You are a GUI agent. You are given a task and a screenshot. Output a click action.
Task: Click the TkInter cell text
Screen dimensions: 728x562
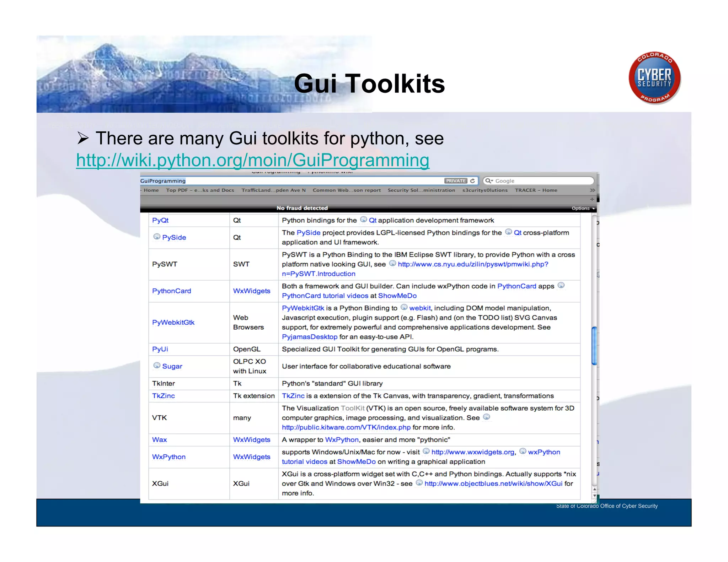pyautogui.click(x=164, y=384)
